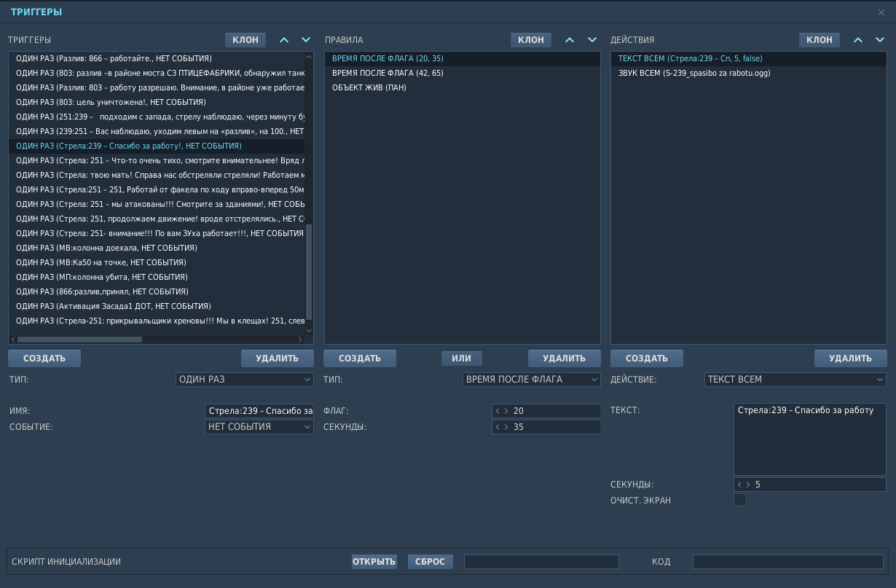Open rule ТИП dropdown ВРЕМЯ ПОСЛЕ ФЛАГА
Image resolution: width=896 pixels, height=588 pixels.
coord(532,380)
